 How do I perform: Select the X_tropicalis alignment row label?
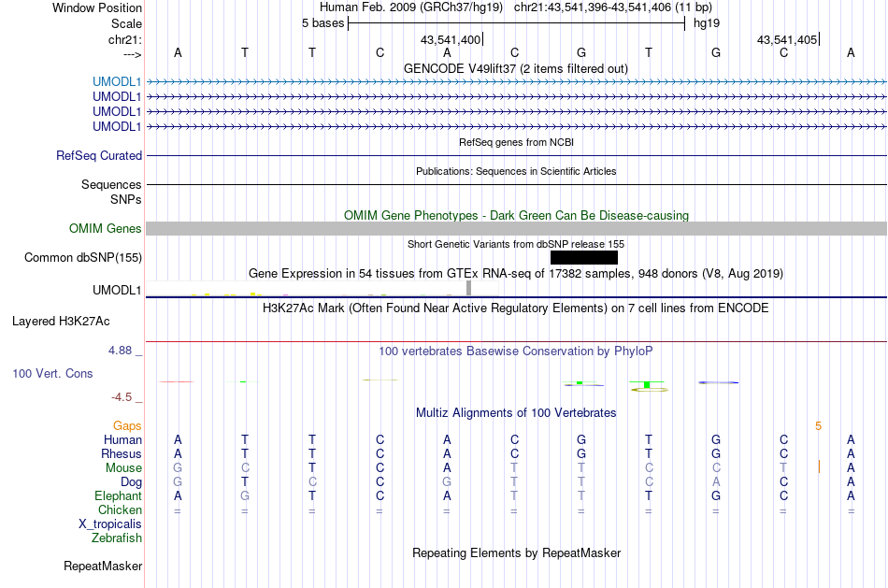(x=110, y=524)
